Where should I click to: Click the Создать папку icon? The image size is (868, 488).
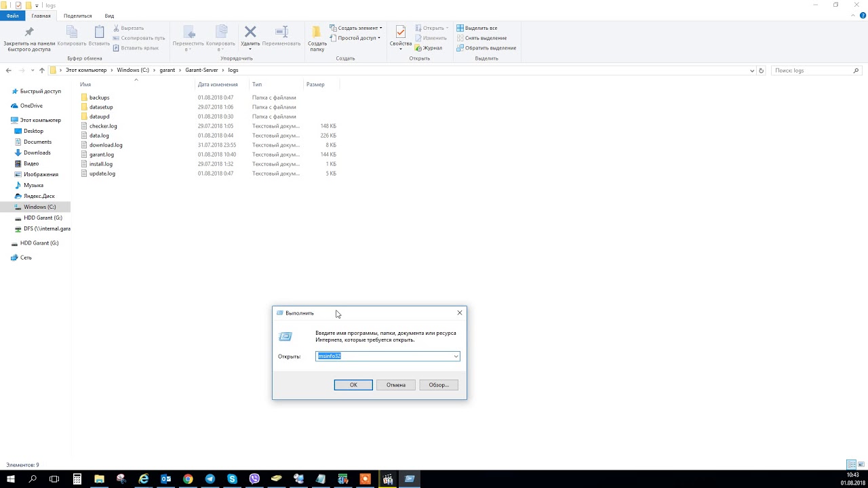(x=317, y=38)
